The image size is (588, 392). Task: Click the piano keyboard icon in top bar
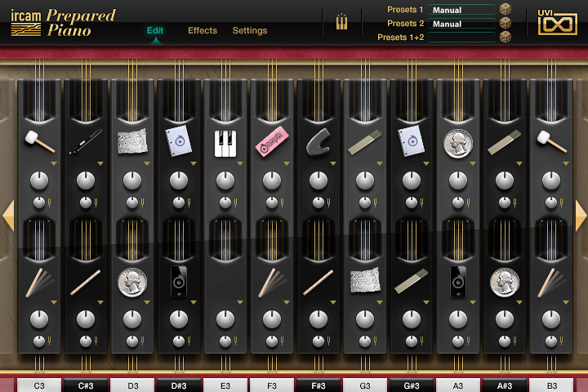pos(341,22)
